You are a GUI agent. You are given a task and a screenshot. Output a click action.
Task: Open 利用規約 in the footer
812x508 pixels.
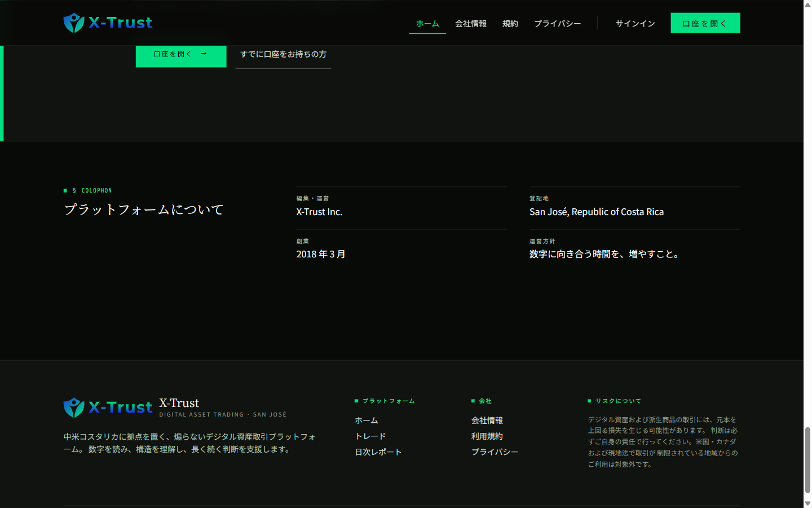tap(487, 436)
